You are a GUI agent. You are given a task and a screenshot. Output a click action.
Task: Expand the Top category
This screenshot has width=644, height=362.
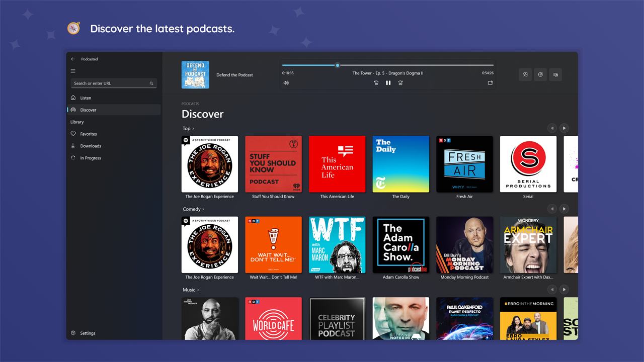coord(188,129)
